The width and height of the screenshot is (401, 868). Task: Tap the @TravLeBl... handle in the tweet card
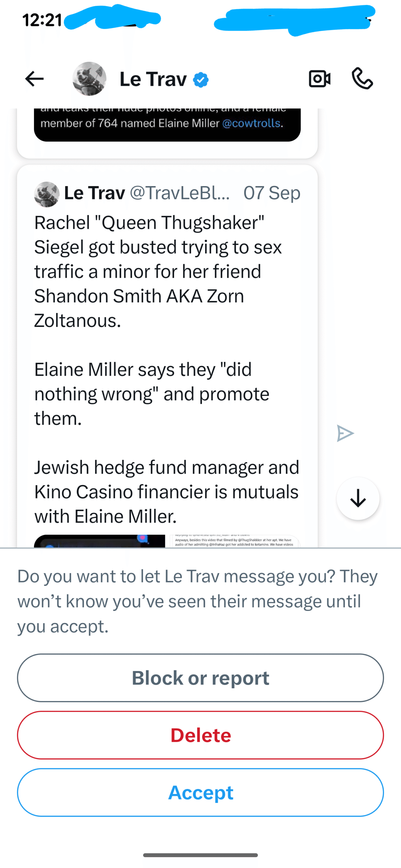(180, 193)
